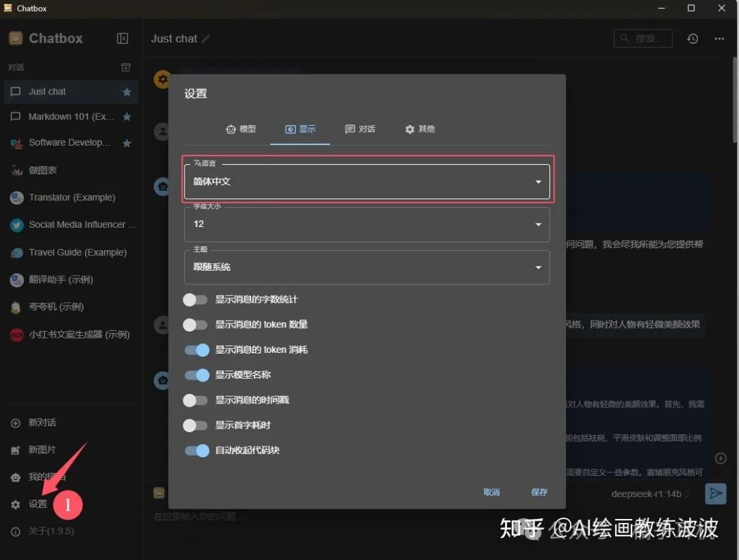Enable 显示消息的 token 数量 toggle

(195, 325)
